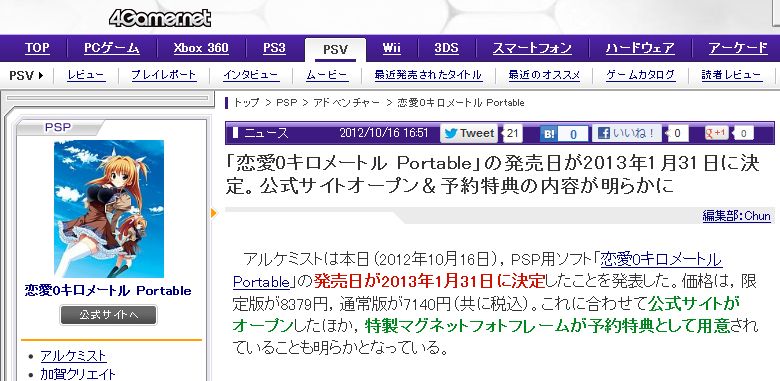The height and width of the screenshot is (381, 780).
Task: Open the アルケミスト sidebar link
Action: click(x=74, y=356)
